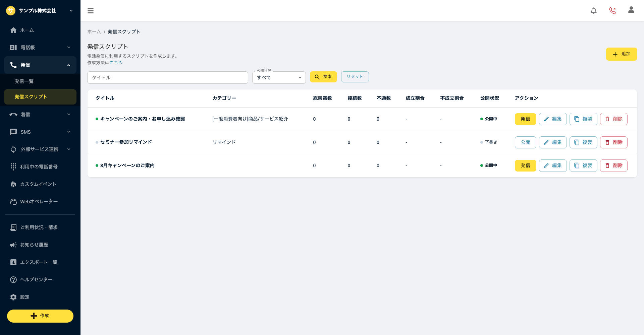This screenshot has height=335, width=644.
Task: Click the 作成 create button in sidebar
Action: click(40, 316)
